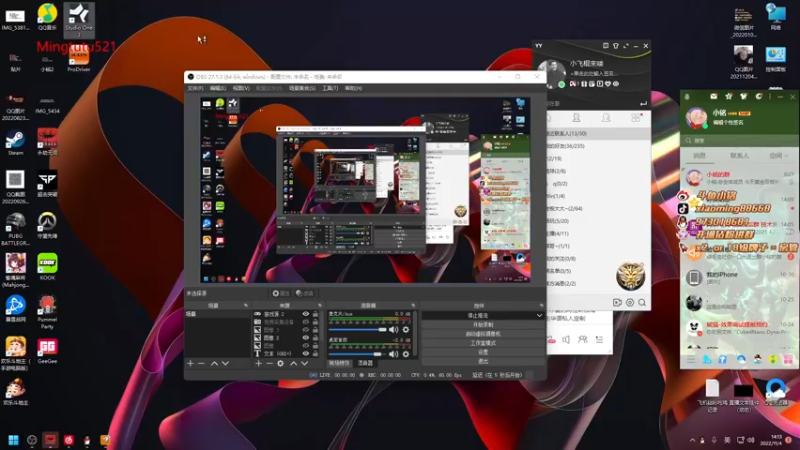Screen dimensions: 800x450
Task: Click the 工作室模式 button
Action: click(483, 343)
